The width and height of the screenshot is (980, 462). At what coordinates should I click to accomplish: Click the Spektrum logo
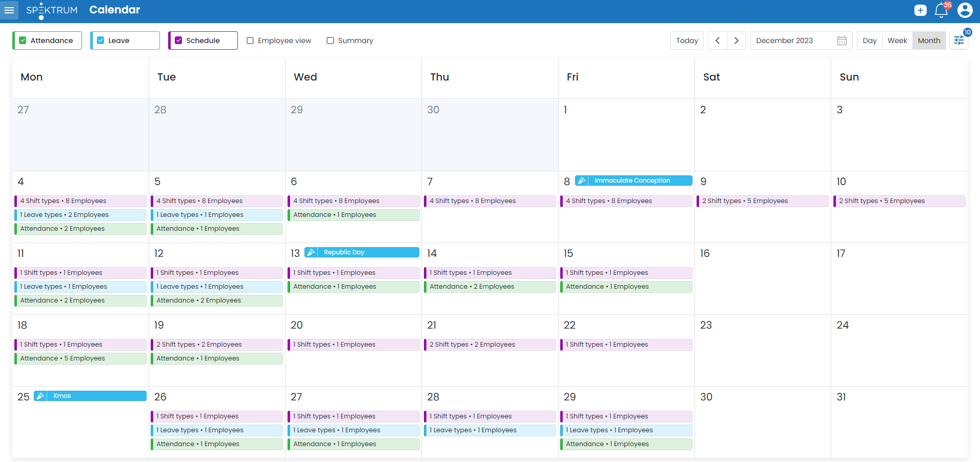click(51, 10)
